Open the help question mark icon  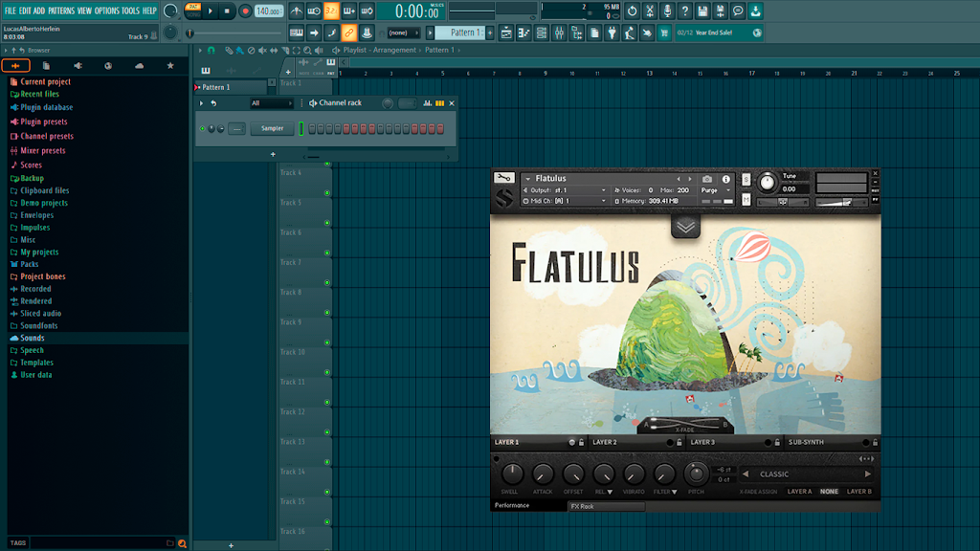coord(685,11)
